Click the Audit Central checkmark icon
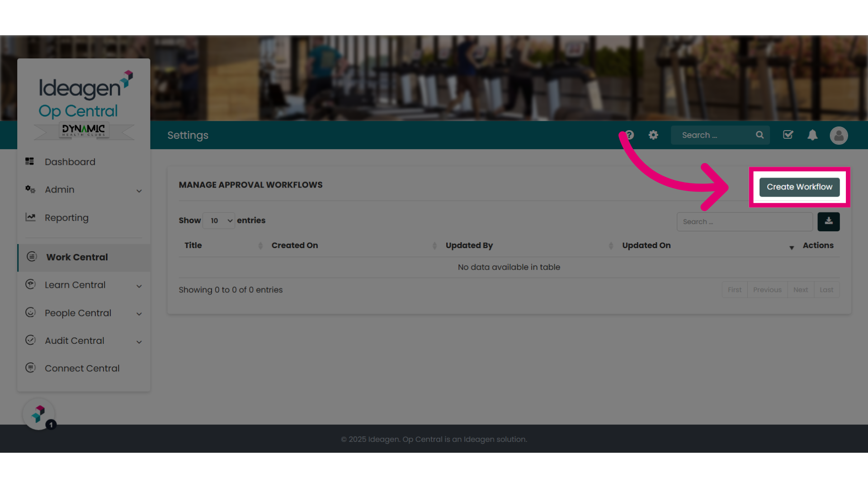 coord(30,340)
